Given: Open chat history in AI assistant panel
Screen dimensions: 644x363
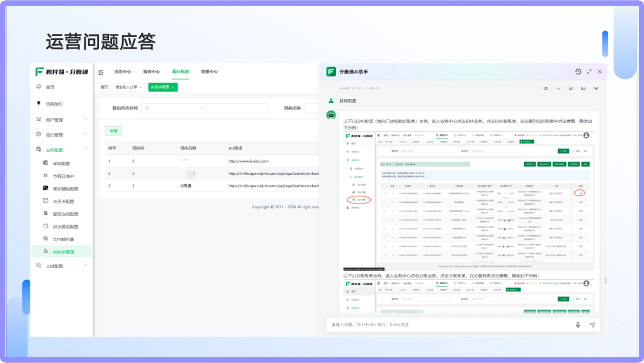Looking at the screenshot, I should (x=578, y=72).
